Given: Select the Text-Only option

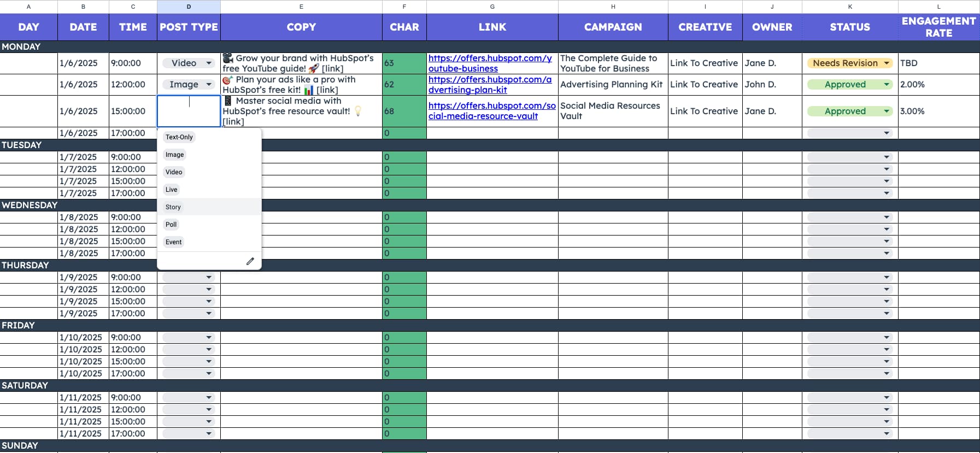Looking at the screenshot, I should point(179,137).
